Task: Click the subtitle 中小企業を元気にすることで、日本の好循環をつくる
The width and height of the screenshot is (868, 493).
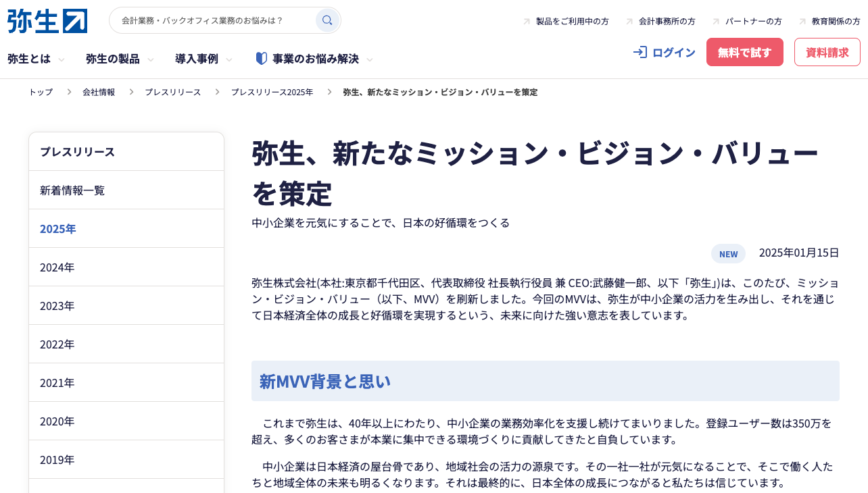Action: point(381,222)
